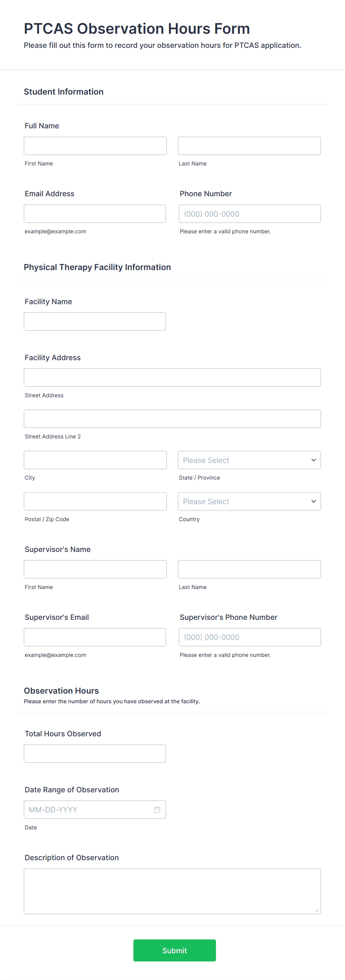Click into the First Name field
Viewport: 345px width, 980px height.
(95, 146)
